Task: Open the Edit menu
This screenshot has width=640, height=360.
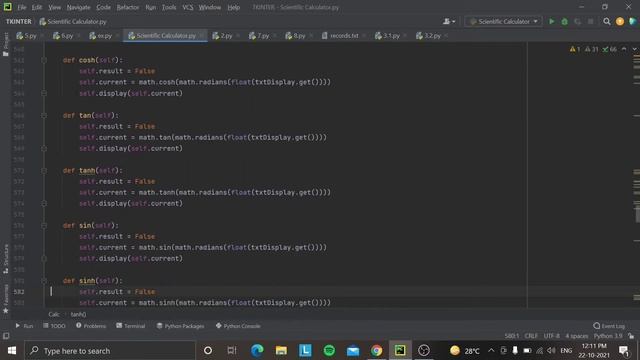Action: pyautogui.click(x=37, y=7)
